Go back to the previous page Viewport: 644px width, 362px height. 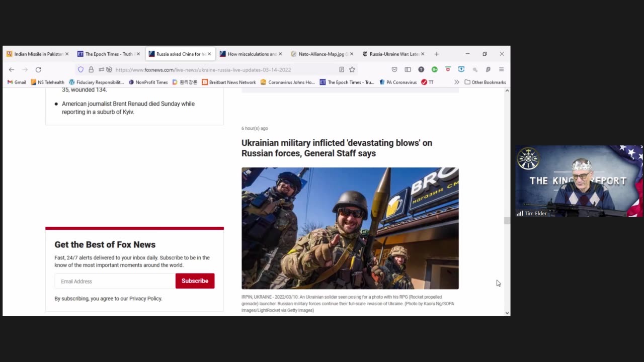(12, 69)
